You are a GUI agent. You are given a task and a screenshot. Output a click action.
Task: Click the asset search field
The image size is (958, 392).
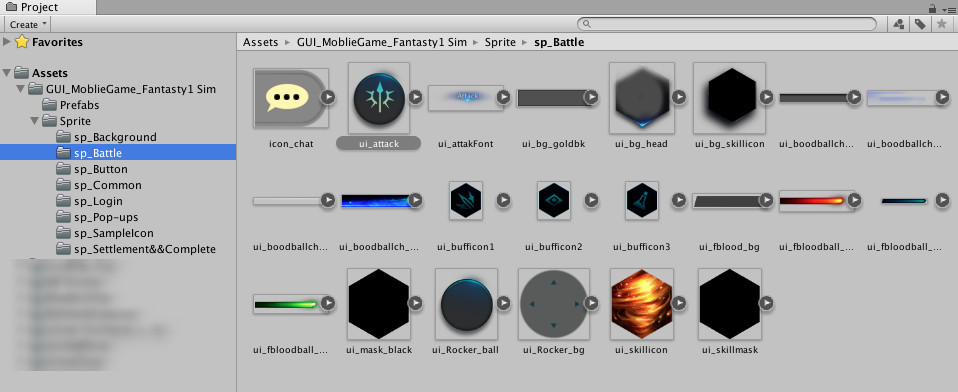pos(727,24)
